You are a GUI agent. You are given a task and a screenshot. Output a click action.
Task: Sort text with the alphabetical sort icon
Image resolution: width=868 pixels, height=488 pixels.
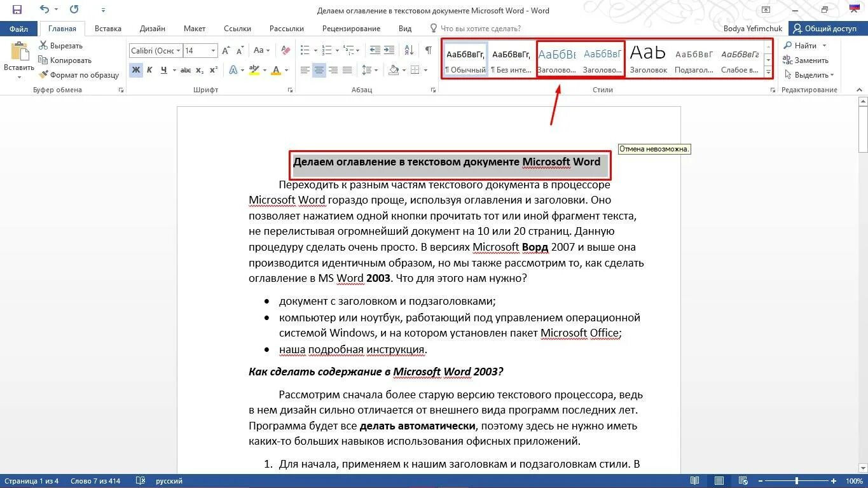tap(408, 51)
